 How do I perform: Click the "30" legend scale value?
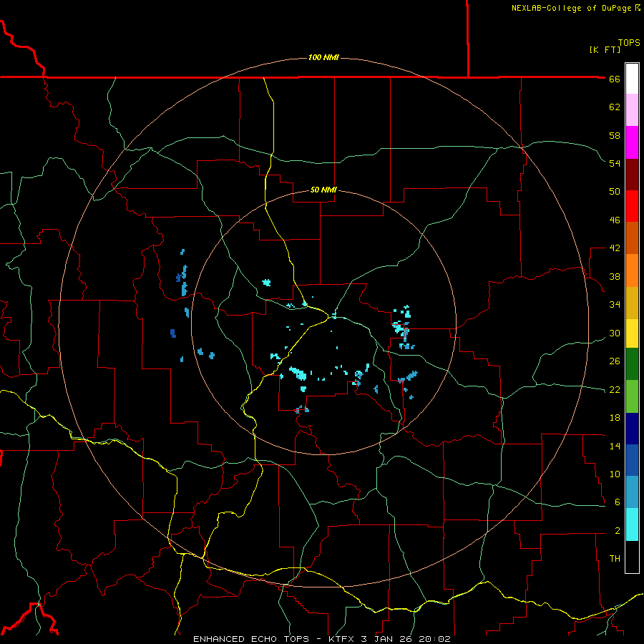pos(615,333)
